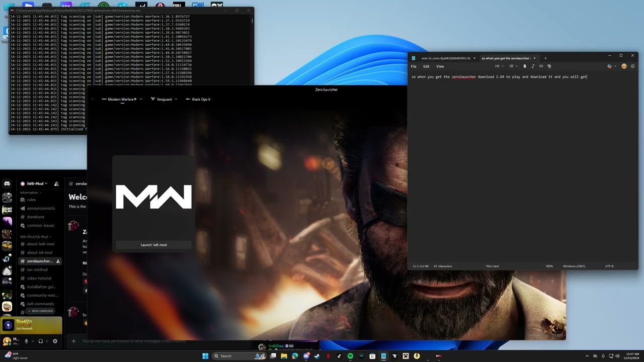The width and height of the screenshot is (644, 362).
Task: Open the weather widget showing Light snow
Action: click(x=15, y=355)
